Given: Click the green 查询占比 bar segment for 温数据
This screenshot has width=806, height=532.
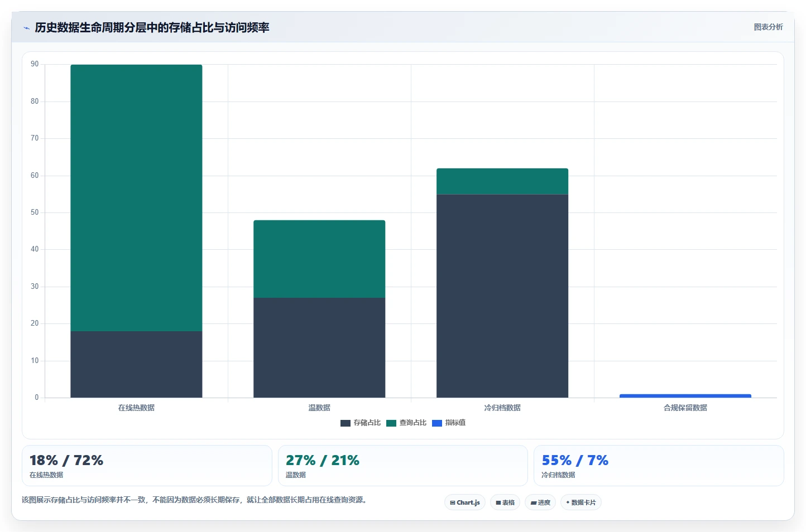Looking at the screenshot, I should 319,259.
